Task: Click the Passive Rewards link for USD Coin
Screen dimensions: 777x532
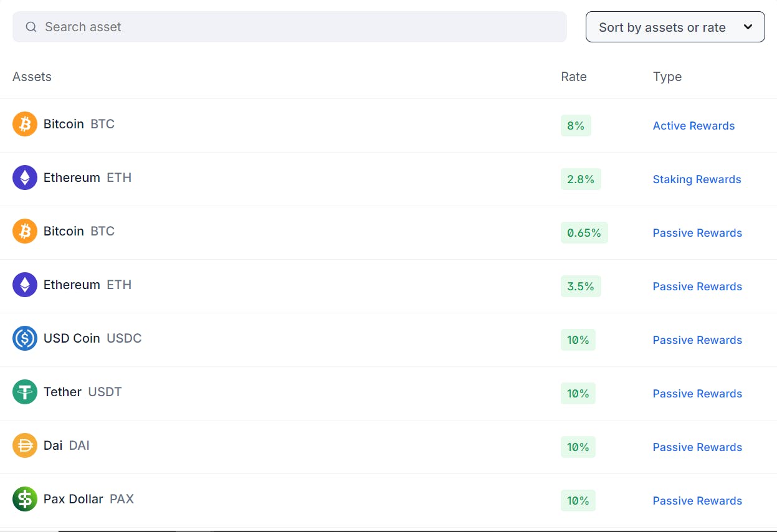Action: pyautogui.click(x=697, y=340)
